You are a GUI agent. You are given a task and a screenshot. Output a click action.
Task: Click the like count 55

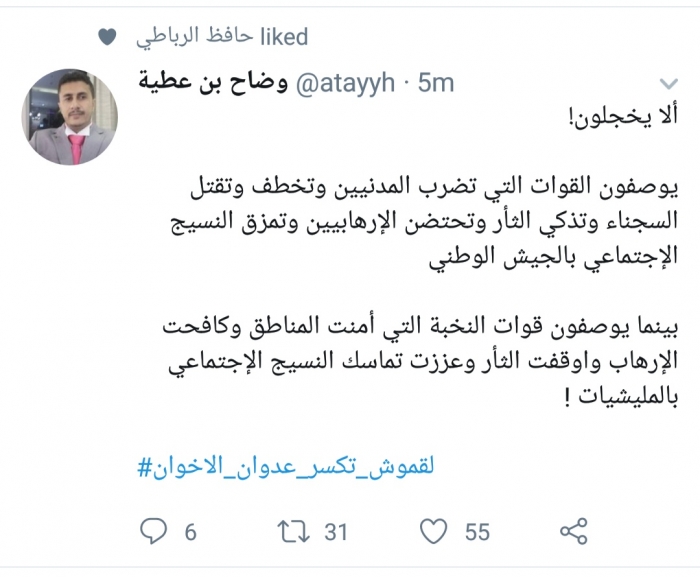point(477,531)
